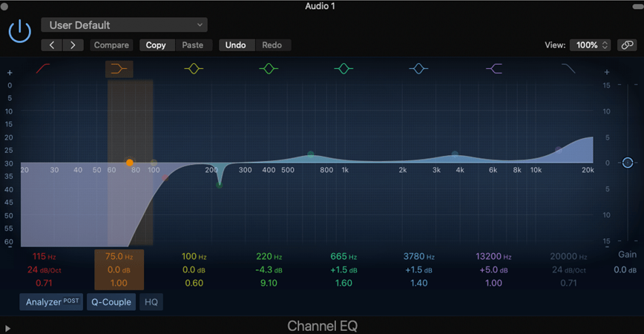Toggle the plugin power bypass button
Viewport: 644px width, 334px height.
tap(20, 31)
